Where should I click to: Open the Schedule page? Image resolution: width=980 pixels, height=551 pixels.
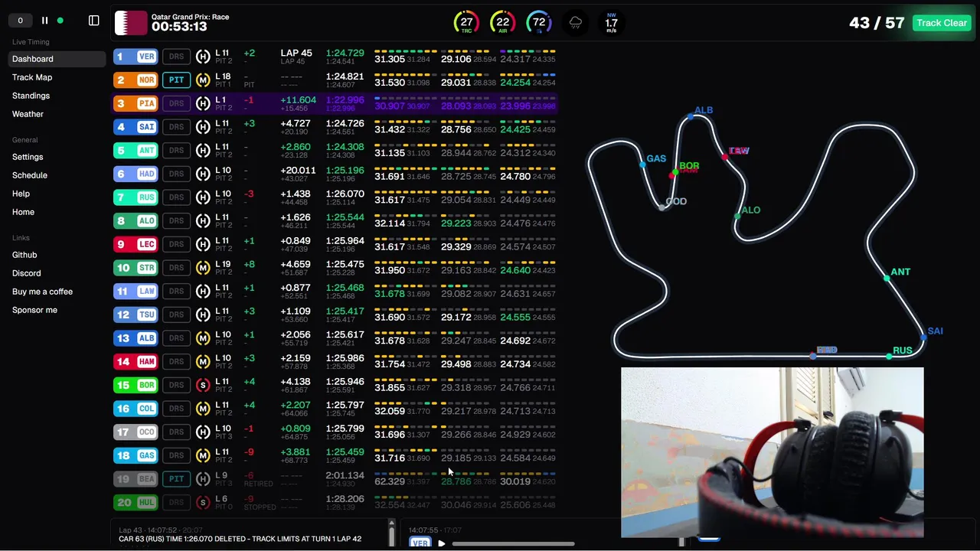click(x=30, y=175)
